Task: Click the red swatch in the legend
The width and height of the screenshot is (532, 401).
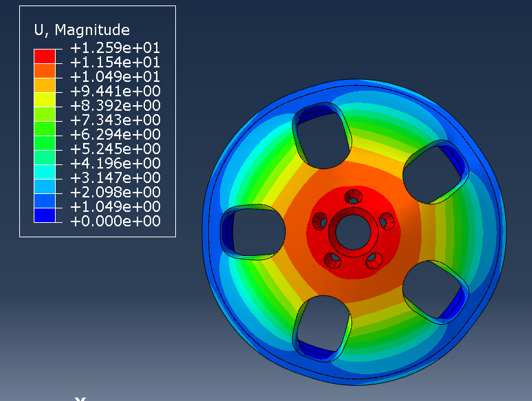Action: coord(45,56)
